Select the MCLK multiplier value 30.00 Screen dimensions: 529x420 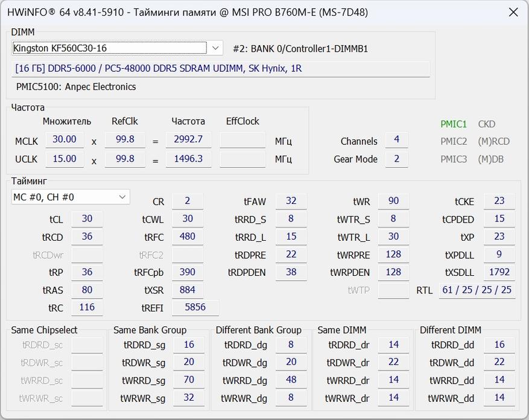[x=65, y=139]
